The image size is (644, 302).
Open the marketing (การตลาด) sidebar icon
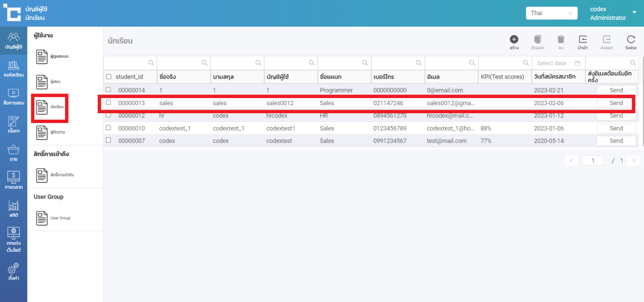(13, 180)
